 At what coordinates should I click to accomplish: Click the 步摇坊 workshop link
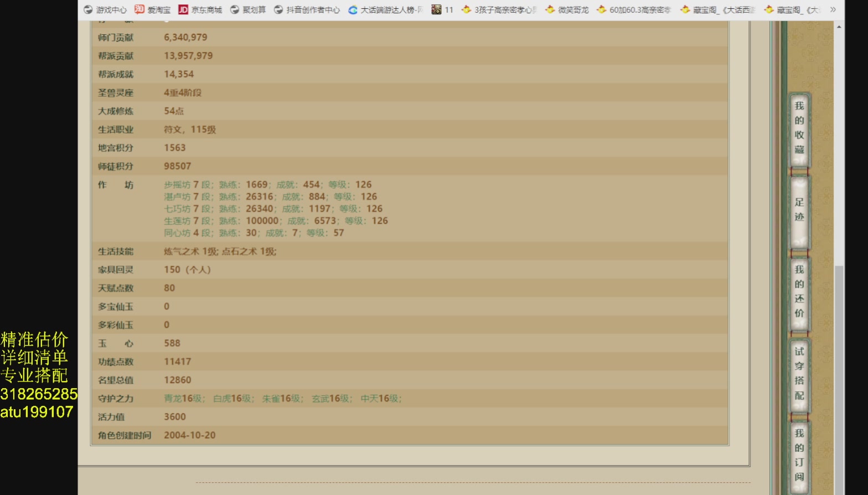coord(177,184)
